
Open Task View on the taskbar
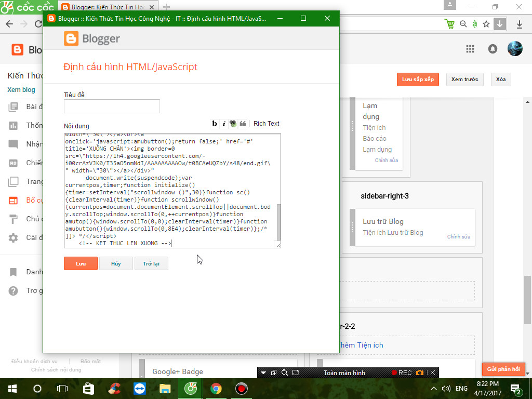click(x=62, y=389)
